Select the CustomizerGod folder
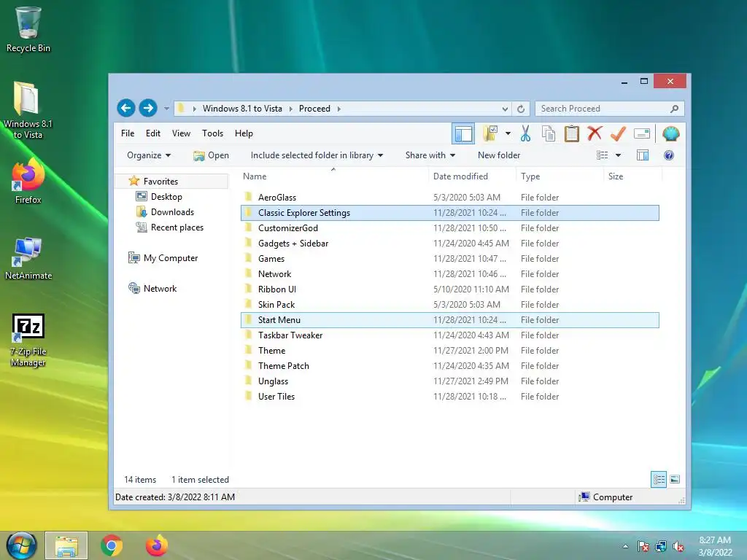The height and width of the screenshot is (560, 747). (449, 228)
